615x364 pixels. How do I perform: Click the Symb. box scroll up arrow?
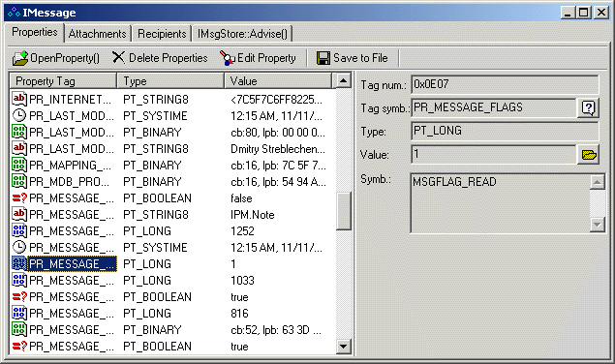click(x=597, y=182)
